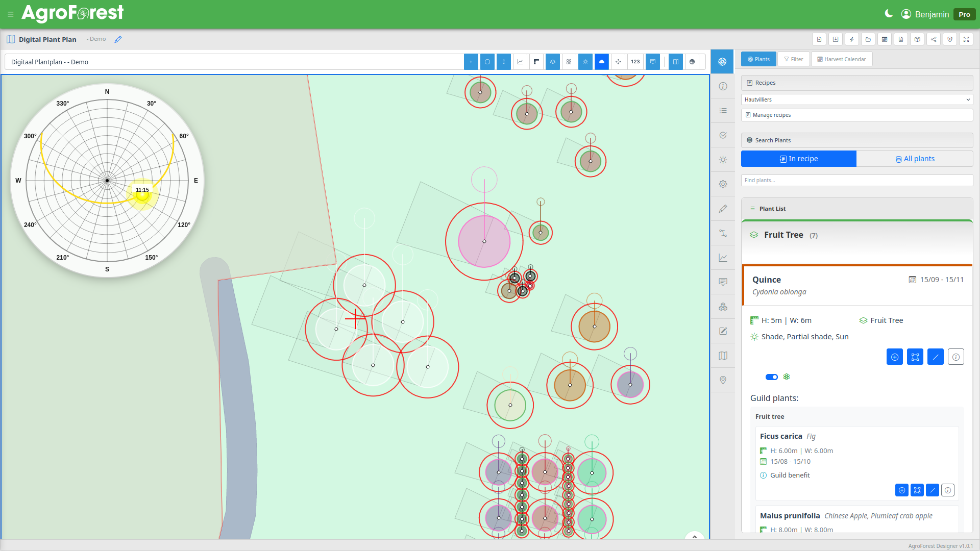
Task: Click the Find plants search field
Action: tap(856, 180)
